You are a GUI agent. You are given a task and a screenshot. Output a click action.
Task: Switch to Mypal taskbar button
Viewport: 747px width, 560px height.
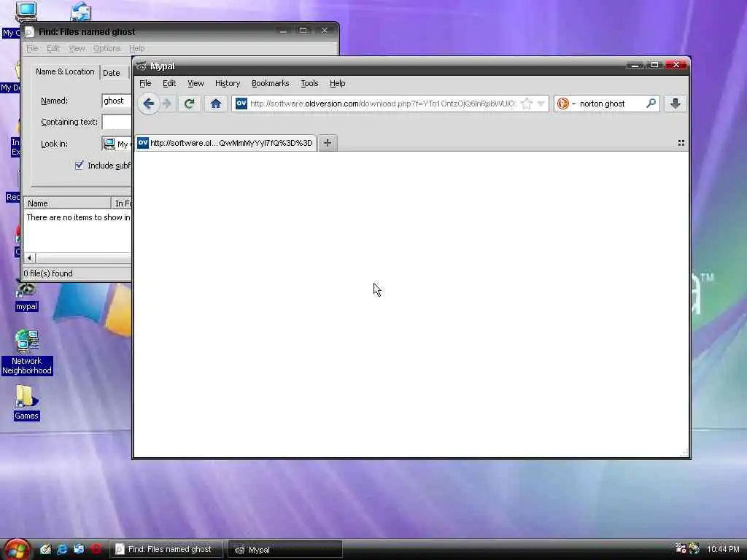[285, 549]
